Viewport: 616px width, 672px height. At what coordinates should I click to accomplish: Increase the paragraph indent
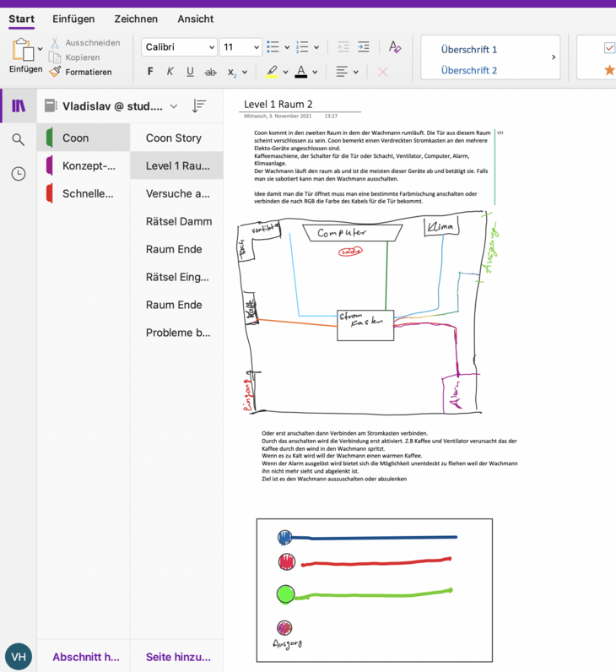click(x=363, y=47)
